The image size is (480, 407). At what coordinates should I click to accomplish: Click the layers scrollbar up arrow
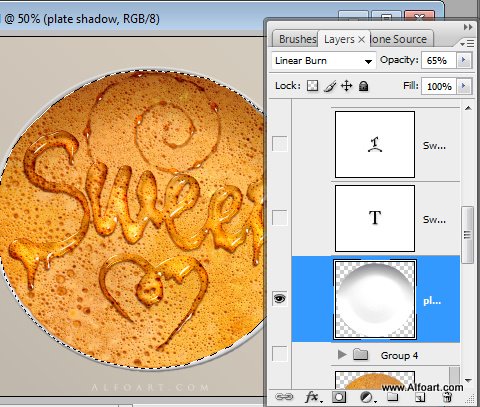(x=468, y=108)
